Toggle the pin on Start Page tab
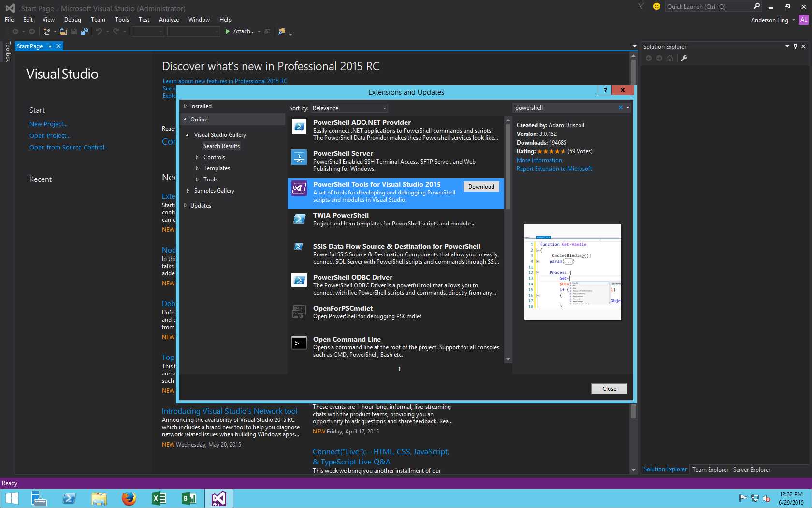Image resolution: width=812 pixels, height=508 pixels. [50, 46]
